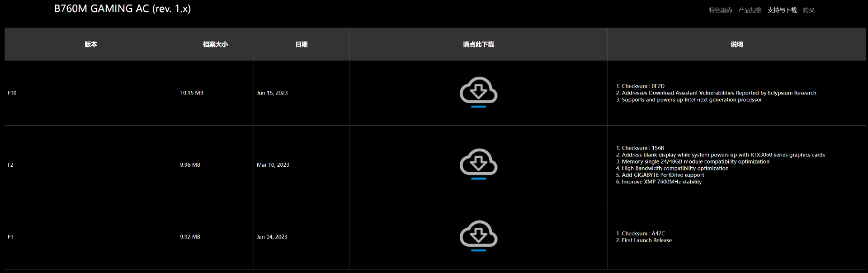Click the 日期 column header
Screen dimensions: 868x273
[x=302, y=44]
